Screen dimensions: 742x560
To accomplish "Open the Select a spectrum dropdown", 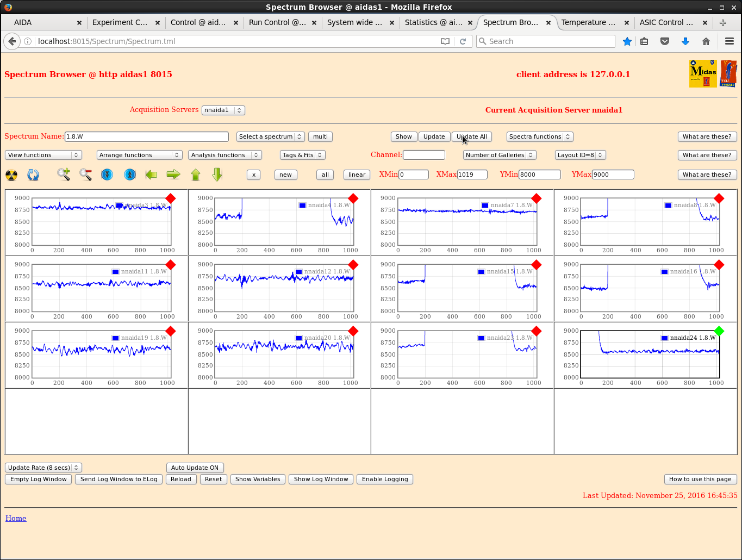I will click(270, 136).
